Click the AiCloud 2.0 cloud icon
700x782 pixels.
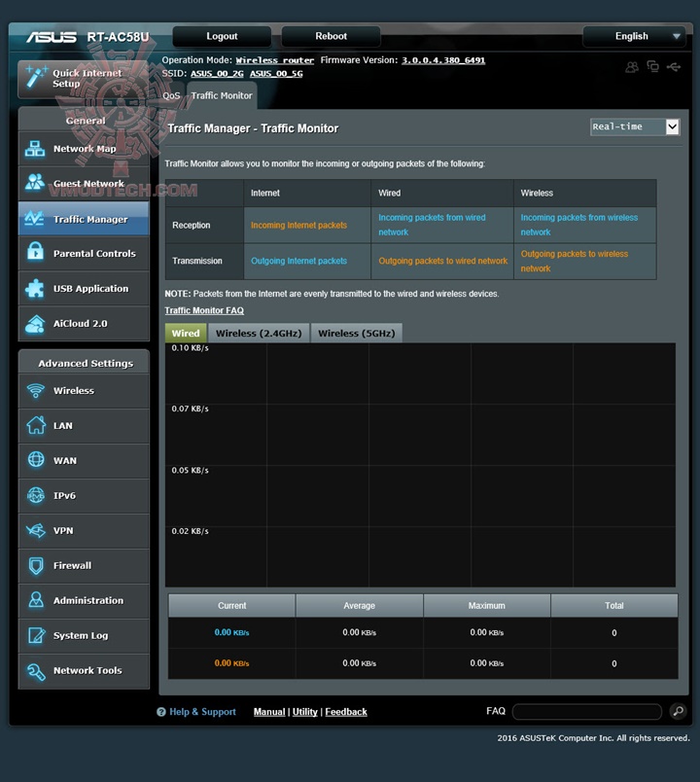(35, 323)
